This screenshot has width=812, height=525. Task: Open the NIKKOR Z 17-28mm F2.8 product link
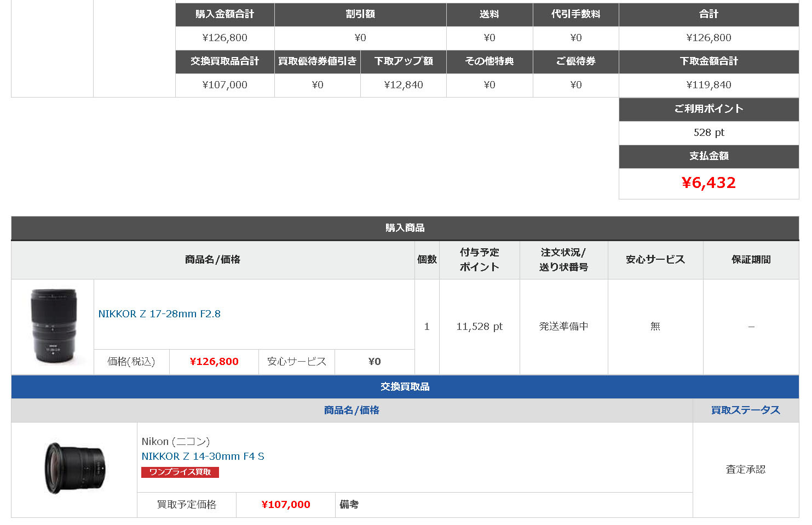click(159, 314)
